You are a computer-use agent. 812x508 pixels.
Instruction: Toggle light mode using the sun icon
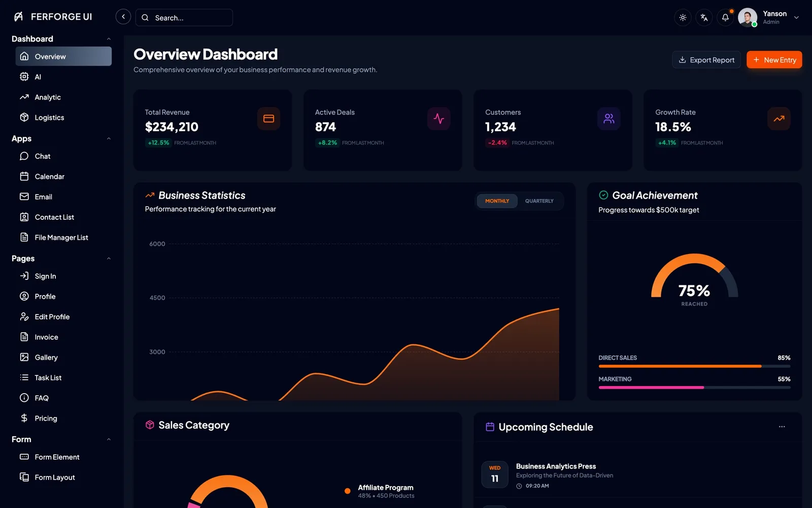click(x=683, y=17)
